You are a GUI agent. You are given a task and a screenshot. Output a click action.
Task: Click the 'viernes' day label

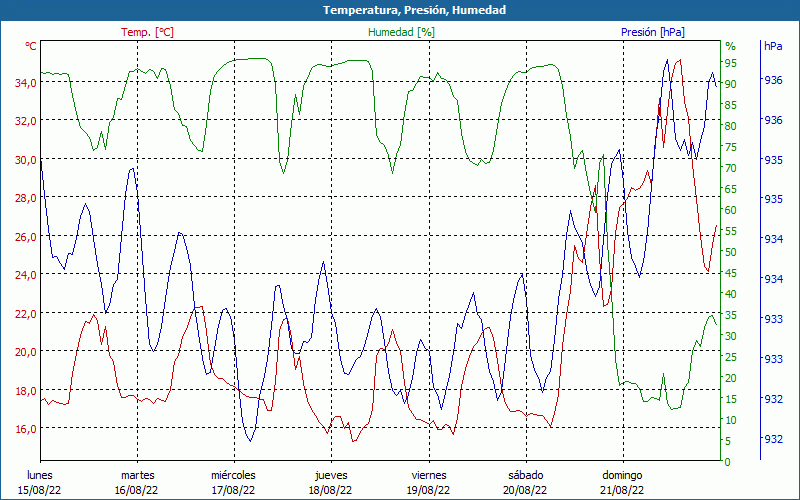click(429, 475)
